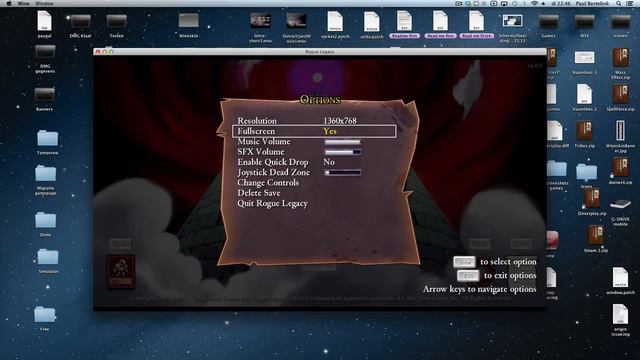Select the Directplay.zip archive icon

592,198
